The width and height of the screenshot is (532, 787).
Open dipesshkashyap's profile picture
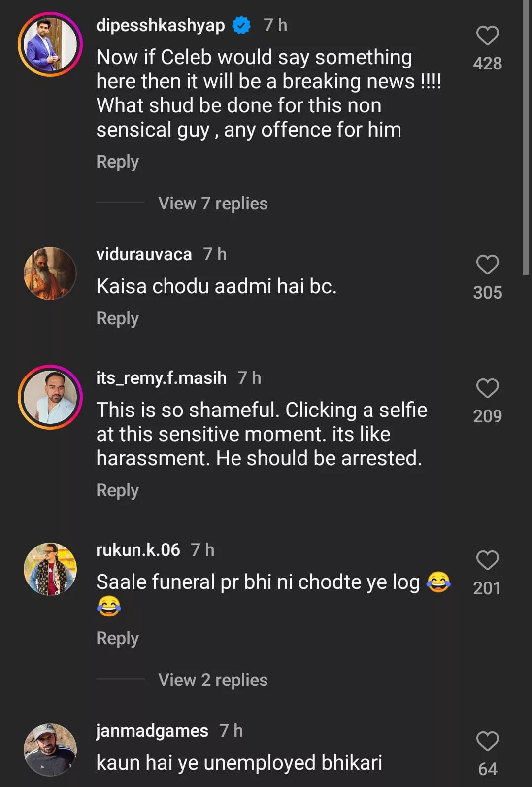tap(50, 44)
